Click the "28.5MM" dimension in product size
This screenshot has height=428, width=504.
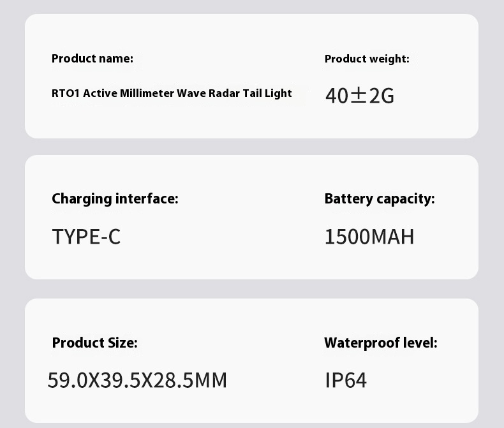point(191,380)
